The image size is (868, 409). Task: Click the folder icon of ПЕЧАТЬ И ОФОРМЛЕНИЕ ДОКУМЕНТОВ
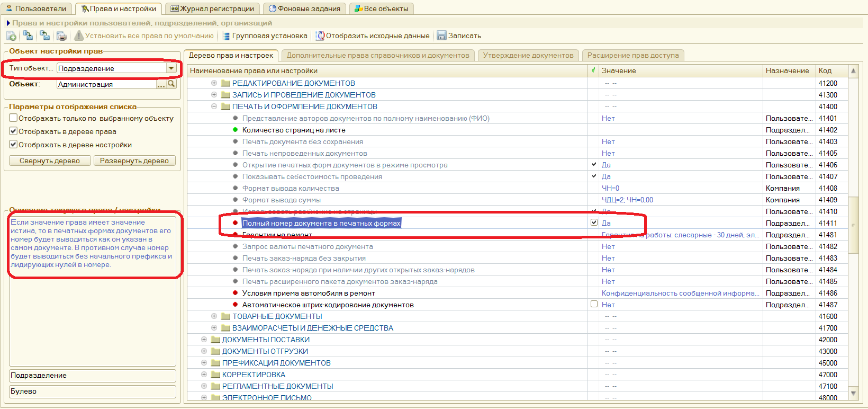pos(225,106)
